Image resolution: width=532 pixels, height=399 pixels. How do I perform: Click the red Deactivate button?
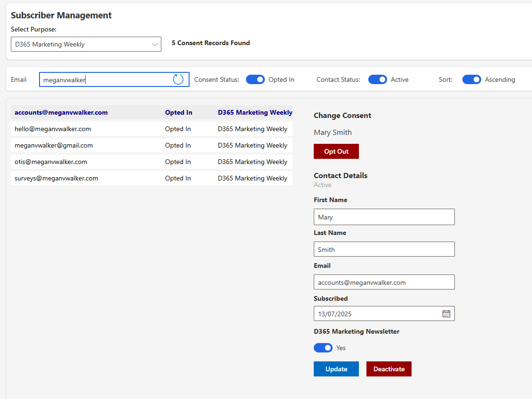click(x=389, y=369)
